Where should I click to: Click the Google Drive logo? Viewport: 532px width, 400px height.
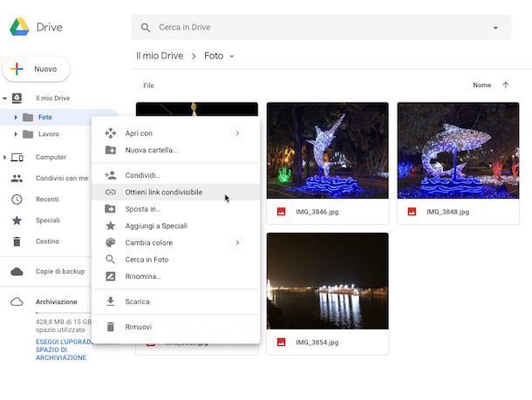pyautogui.click(x=19, y=27)
